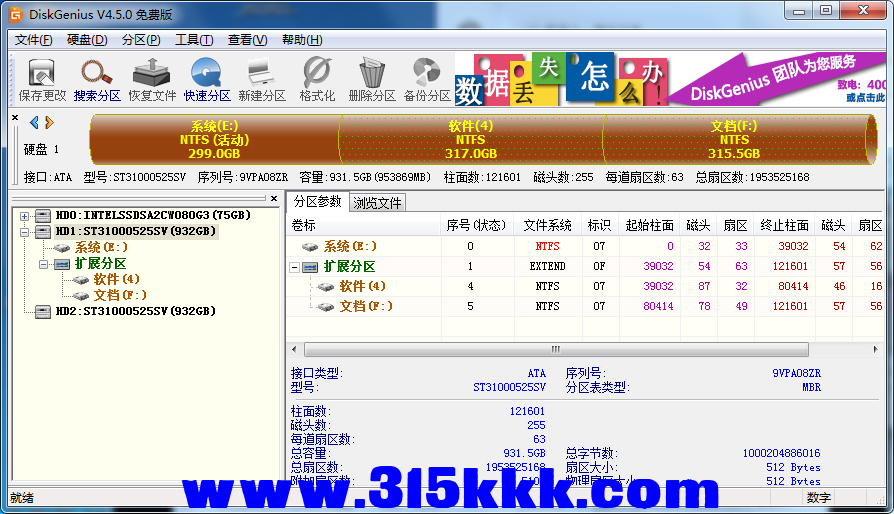
Task: Open the 查看(V) menu
Action: 247,40
